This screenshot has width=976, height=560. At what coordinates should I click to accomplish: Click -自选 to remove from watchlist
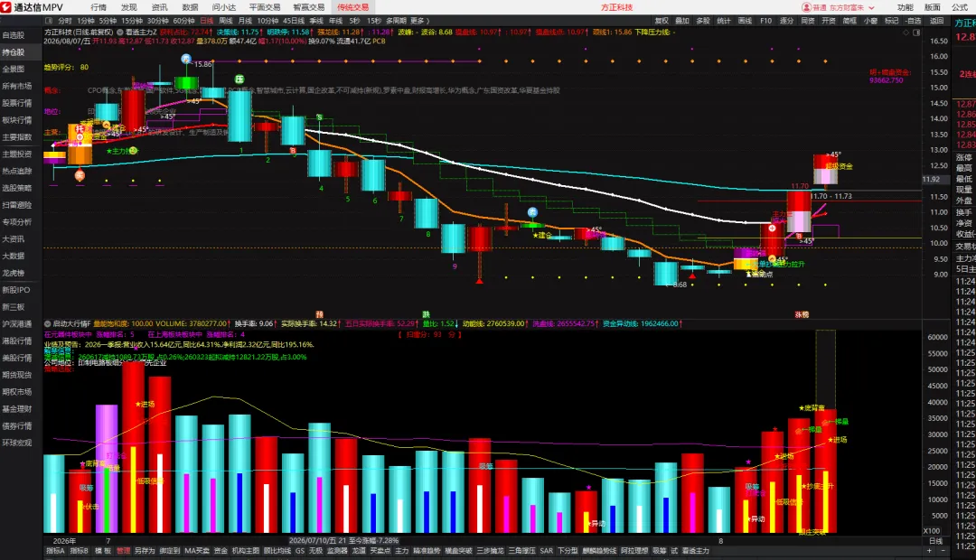click(914, 21)
